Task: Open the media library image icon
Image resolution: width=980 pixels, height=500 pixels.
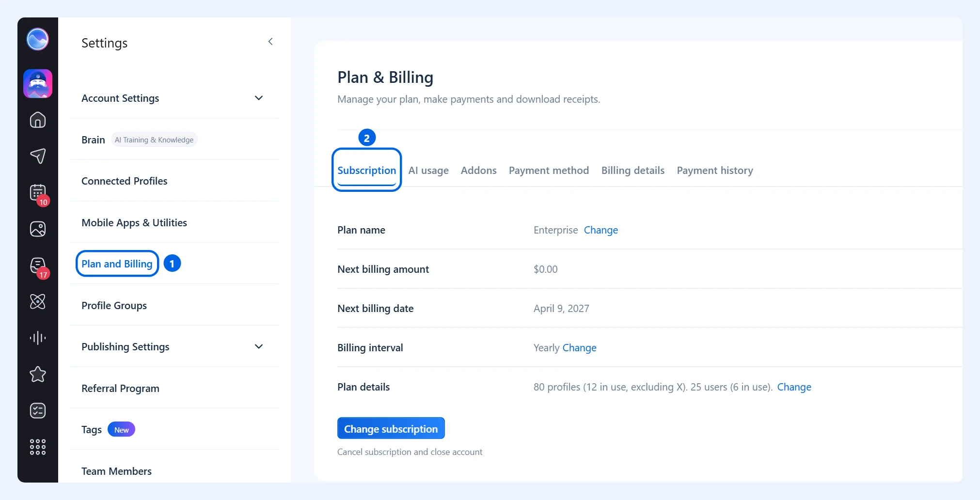Action: [x=38, y=229]
